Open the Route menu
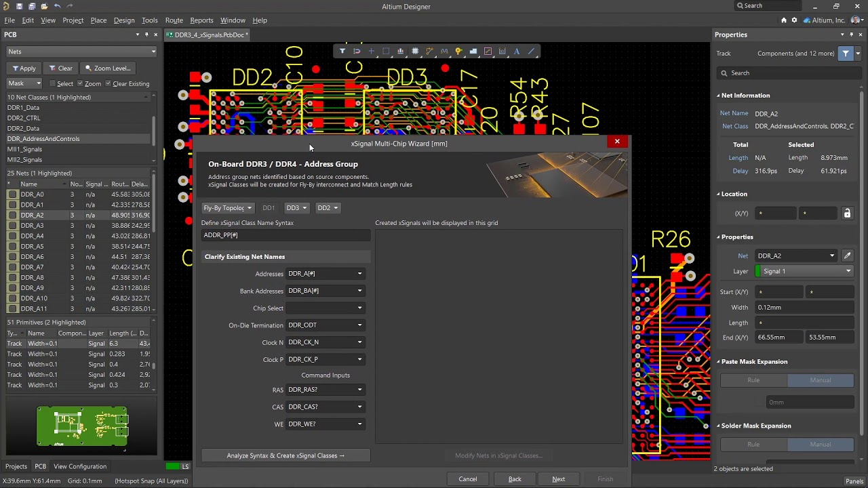Image resolution: width=868 pixels, height=488 pixels. click(174, 20)
